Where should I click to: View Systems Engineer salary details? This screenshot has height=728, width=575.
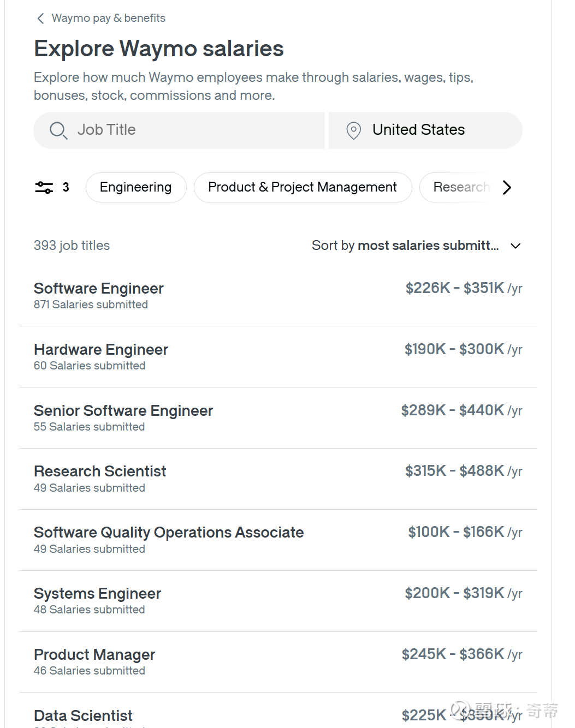[98, 594]
